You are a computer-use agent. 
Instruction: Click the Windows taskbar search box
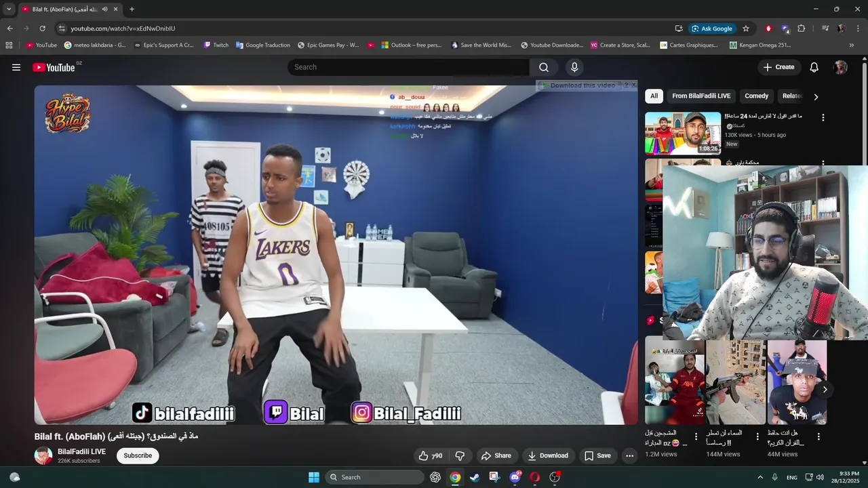point(374,477)
